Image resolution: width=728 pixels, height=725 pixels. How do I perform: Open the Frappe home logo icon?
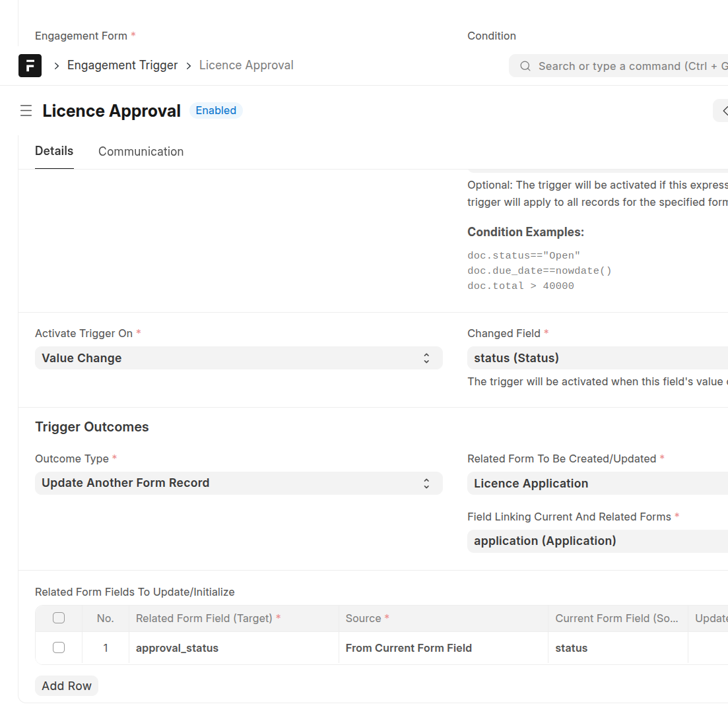tap(30, 65)
